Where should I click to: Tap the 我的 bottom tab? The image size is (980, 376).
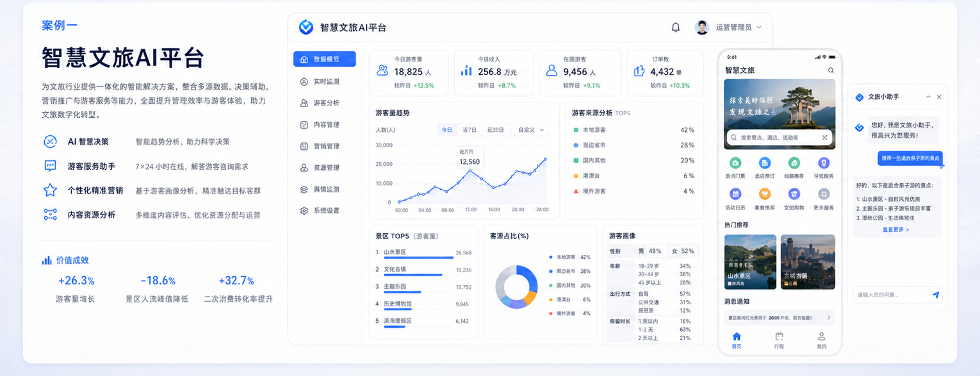821,340
